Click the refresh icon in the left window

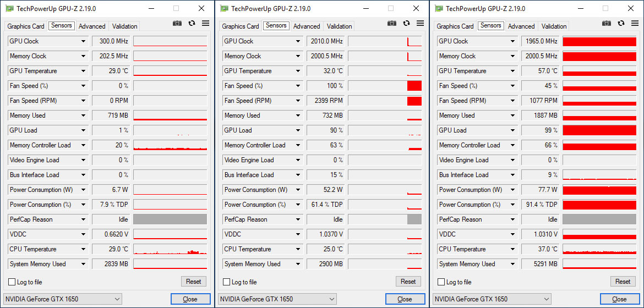coord(192,23)
